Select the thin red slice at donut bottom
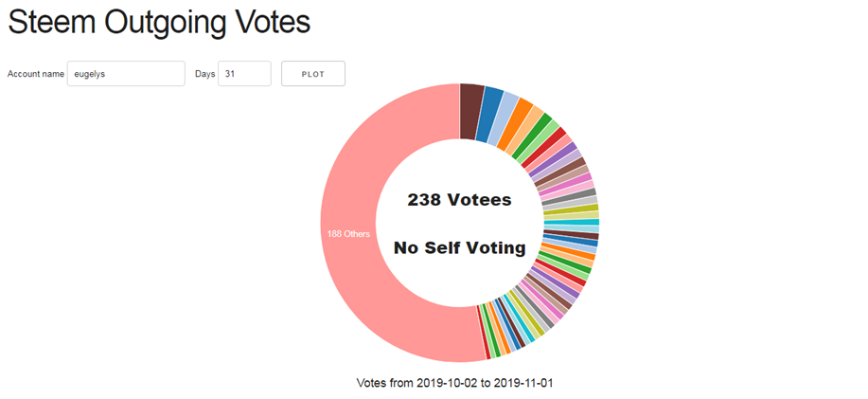This screenshot has height=399, width=868. coord(485,333)
